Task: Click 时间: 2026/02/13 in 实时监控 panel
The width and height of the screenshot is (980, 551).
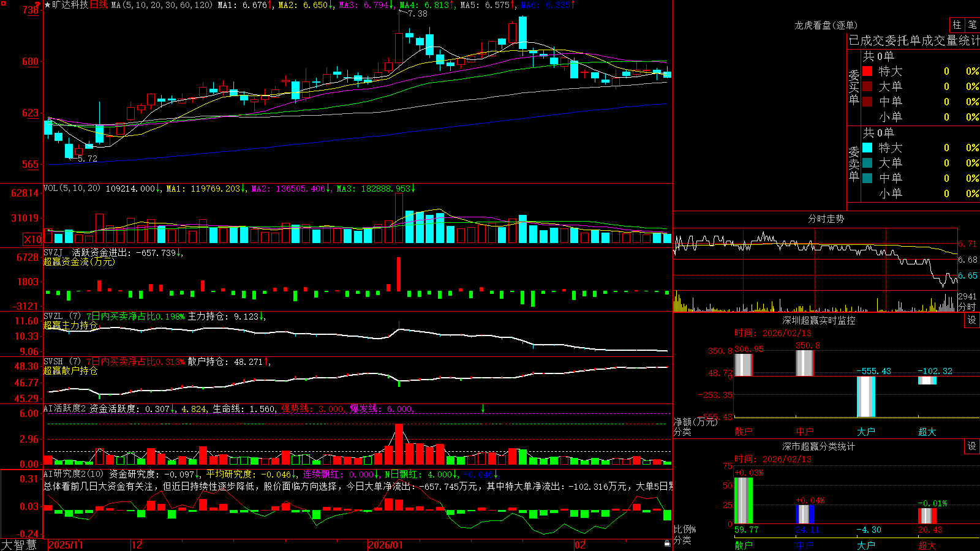Action: pos(772,333)
